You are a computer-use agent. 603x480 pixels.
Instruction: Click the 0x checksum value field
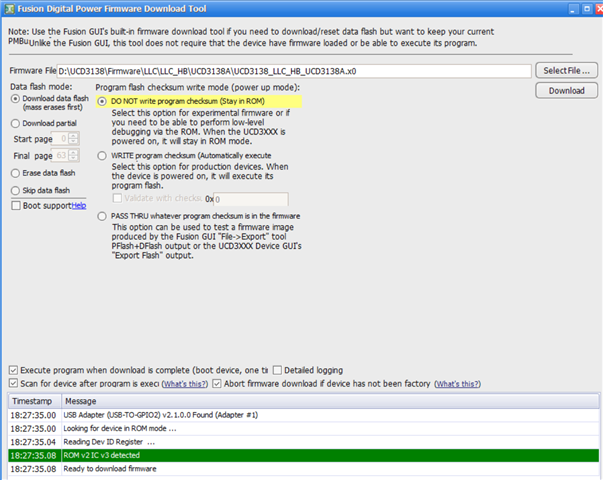pyautogui.click(x=250, y=199)
